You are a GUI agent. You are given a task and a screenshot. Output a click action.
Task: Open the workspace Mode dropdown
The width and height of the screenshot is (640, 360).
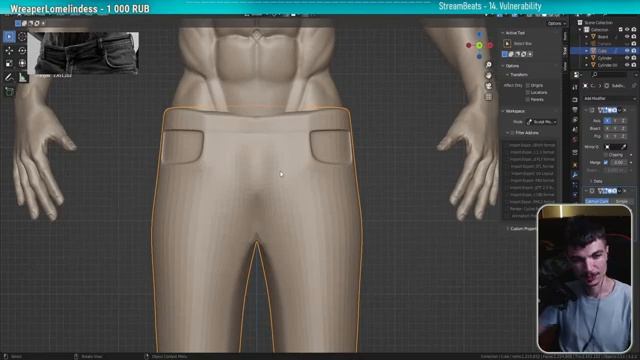coord(542,122)
